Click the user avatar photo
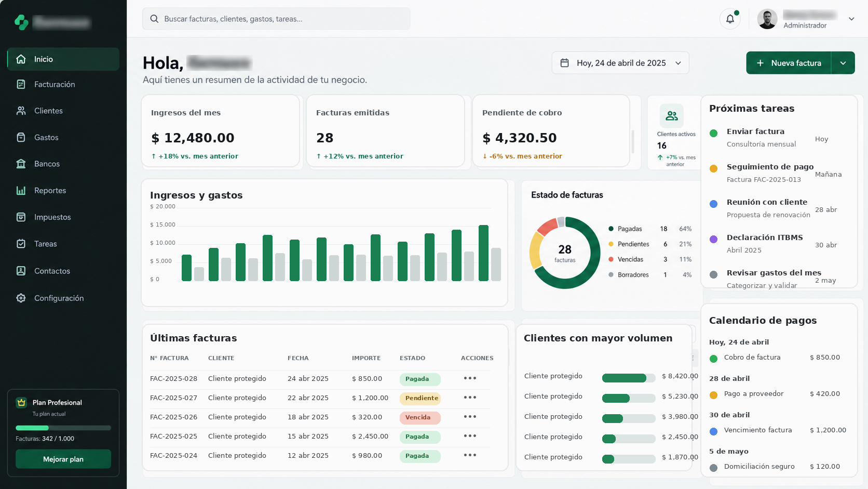The height and width of the screenshot is (489, 868). tap(767, 19)
